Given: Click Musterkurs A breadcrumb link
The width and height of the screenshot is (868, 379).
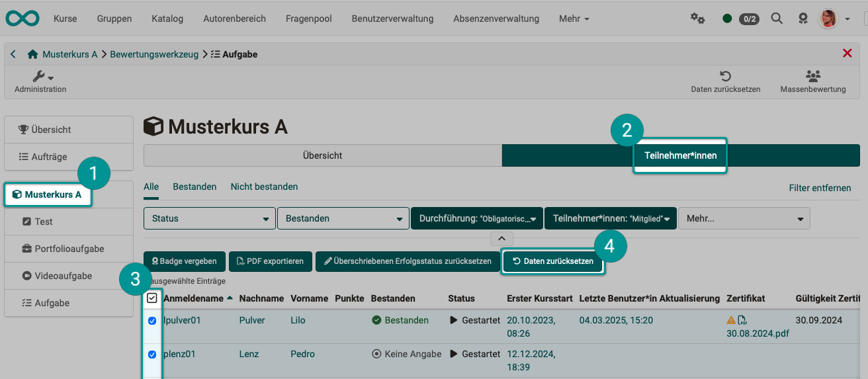Looking at the screenshot, I should pyautogui.click(x=69, y=54).
